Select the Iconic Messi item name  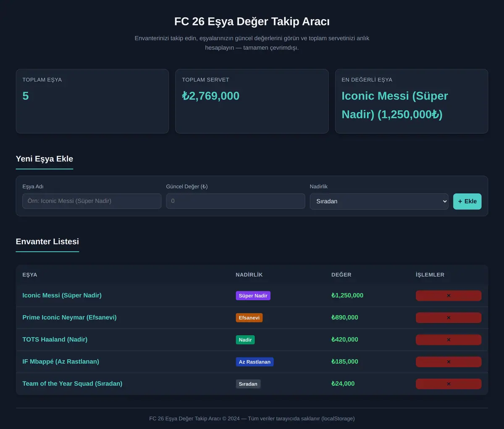62,295
